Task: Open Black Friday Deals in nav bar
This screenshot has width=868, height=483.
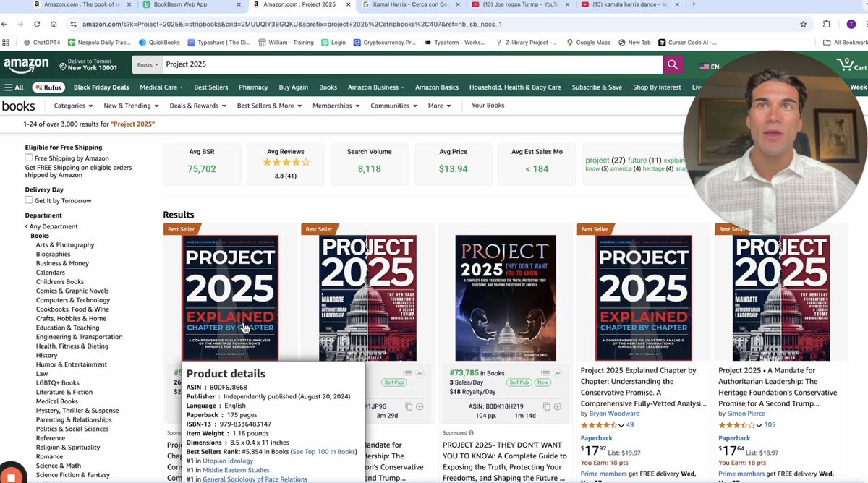Action: (x=101, y=87)
